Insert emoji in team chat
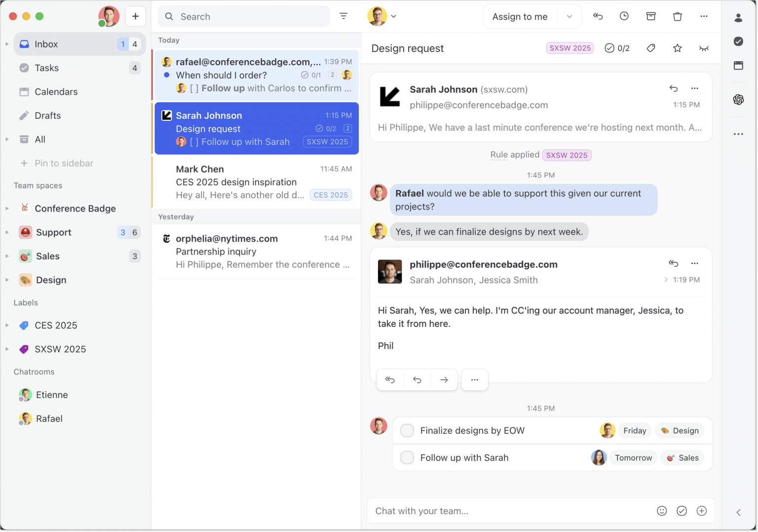 pos(662,511)
